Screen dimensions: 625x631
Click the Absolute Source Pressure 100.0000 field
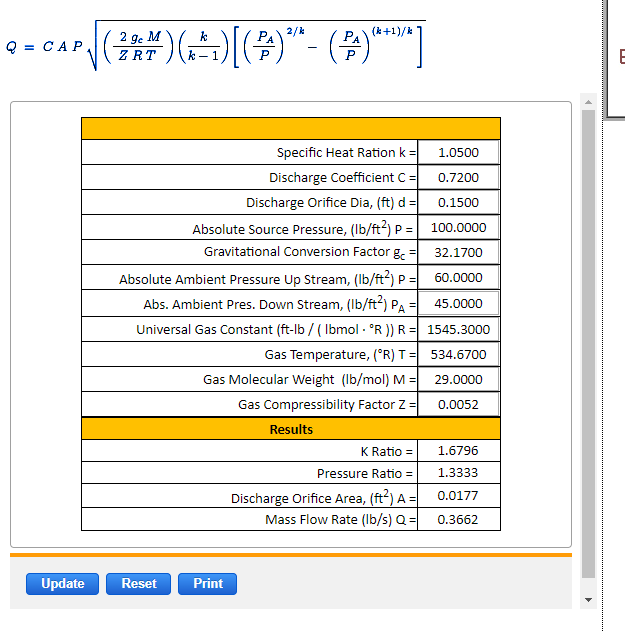458,228
